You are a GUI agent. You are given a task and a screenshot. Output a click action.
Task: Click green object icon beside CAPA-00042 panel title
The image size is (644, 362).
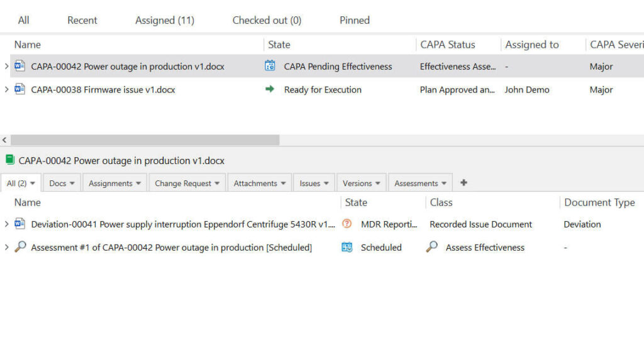[10, 160]
